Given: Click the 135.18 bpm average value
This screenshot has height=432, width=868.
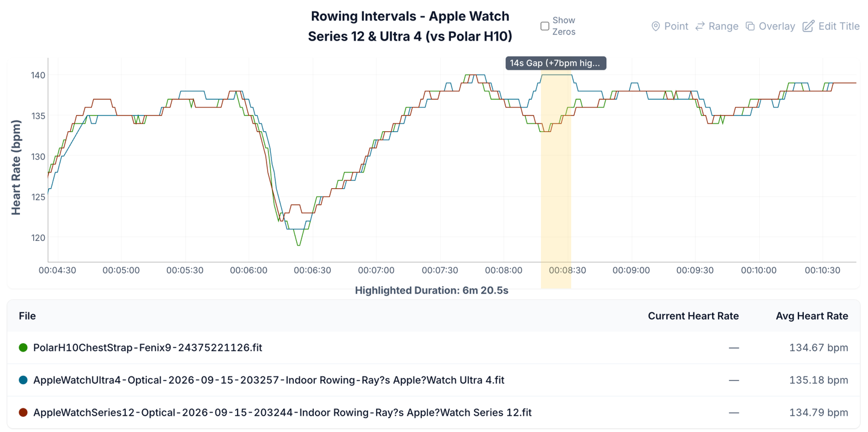Looking at the screenshot, I should point(818,380).
